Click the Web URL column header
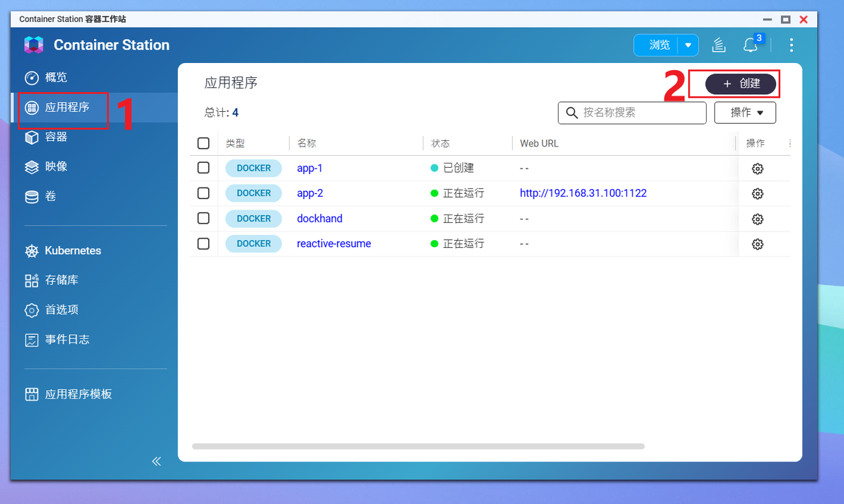Image resolution: width=844 pixels, height=504 pixels. tap(539, 144)
